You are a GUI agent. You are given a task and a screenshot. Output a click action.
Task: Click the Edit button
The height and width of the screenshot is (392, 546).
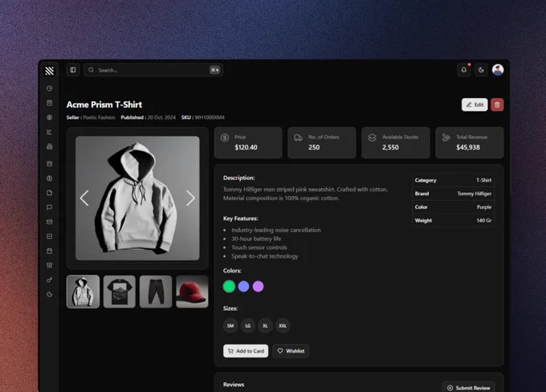coord(475,104)
